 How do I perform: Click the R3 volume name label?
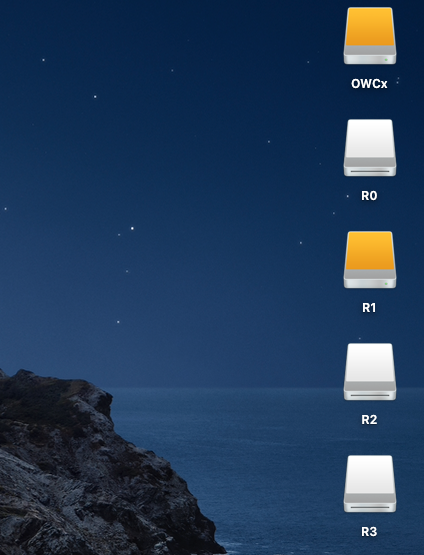369,532
